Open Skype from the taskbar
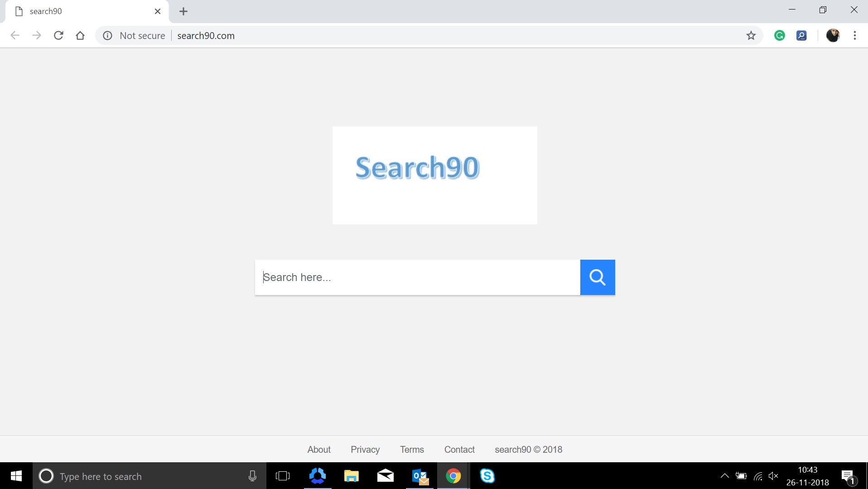 click(488, 476)
